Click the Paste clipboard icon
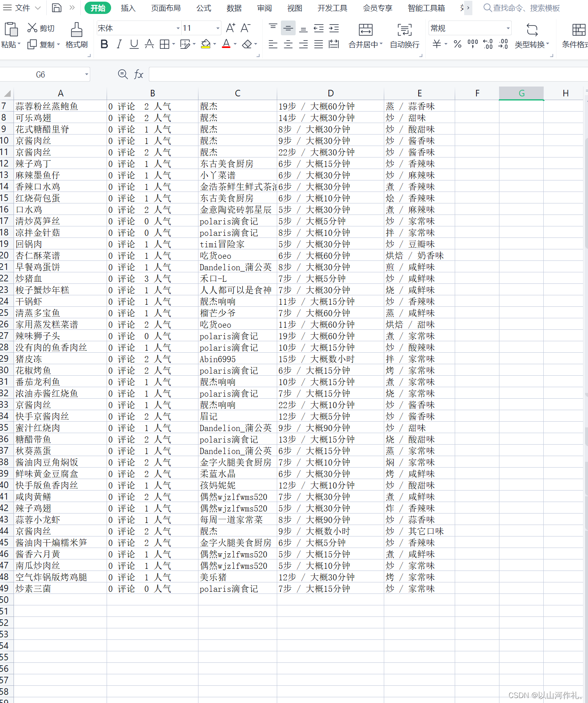This screenshot has height=703, width=588. click(x=11, y=30)
